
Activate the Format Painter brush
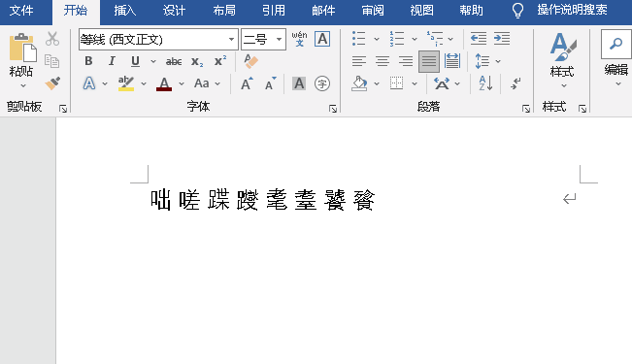coord(52,83)
